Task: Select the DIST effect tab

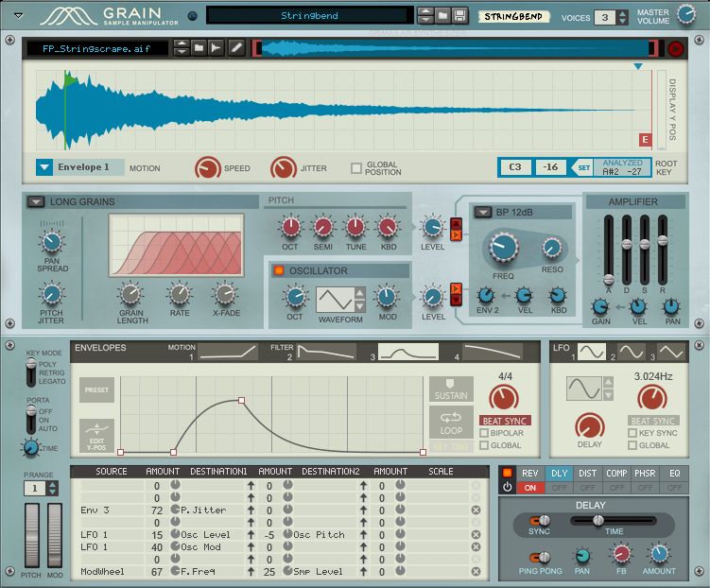Action: 587,473
